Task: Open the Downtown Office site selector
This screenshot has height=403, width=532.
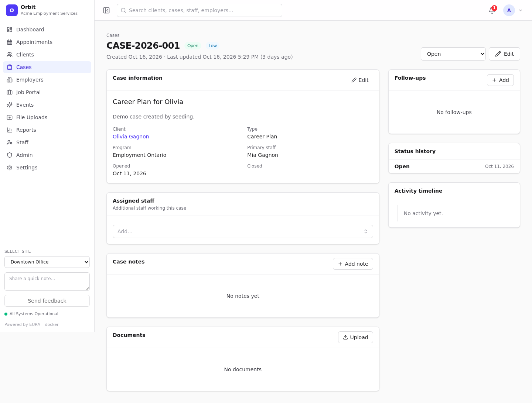Action: 47,262
